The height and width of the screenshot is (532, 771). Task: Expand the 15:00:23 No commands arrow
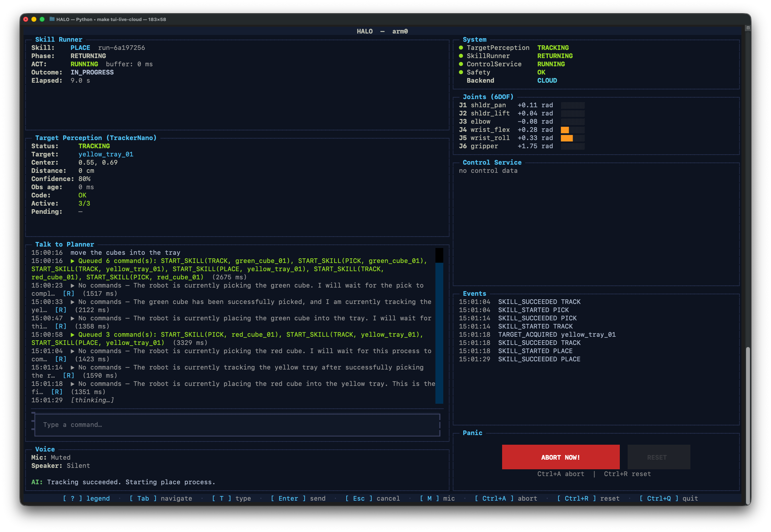click(72, 286)
